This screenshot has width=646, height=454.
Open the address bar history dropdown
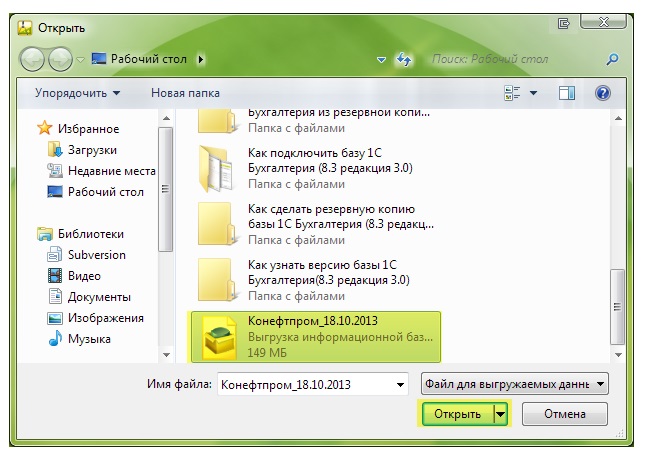click(382, 60)
